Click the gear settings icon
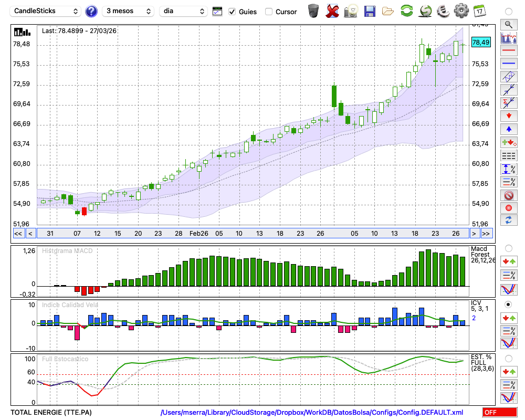Viewport: 525px width, 420px height. (460, 11)
